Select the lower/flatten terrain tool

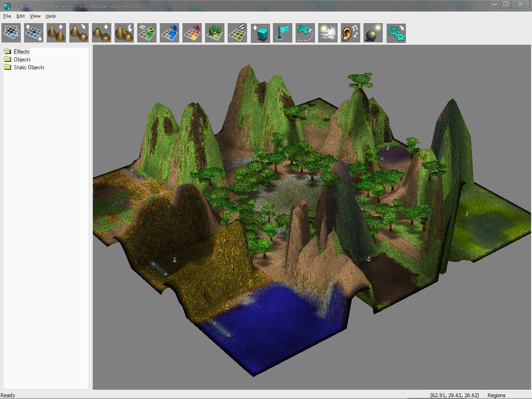point(102,33)
